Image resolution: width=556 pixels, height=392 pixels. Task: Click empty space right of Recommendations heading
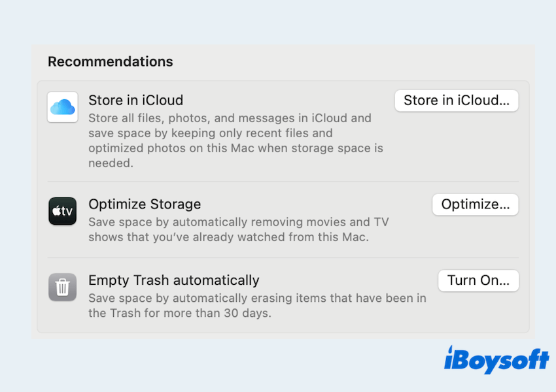(x=353, y=61)
